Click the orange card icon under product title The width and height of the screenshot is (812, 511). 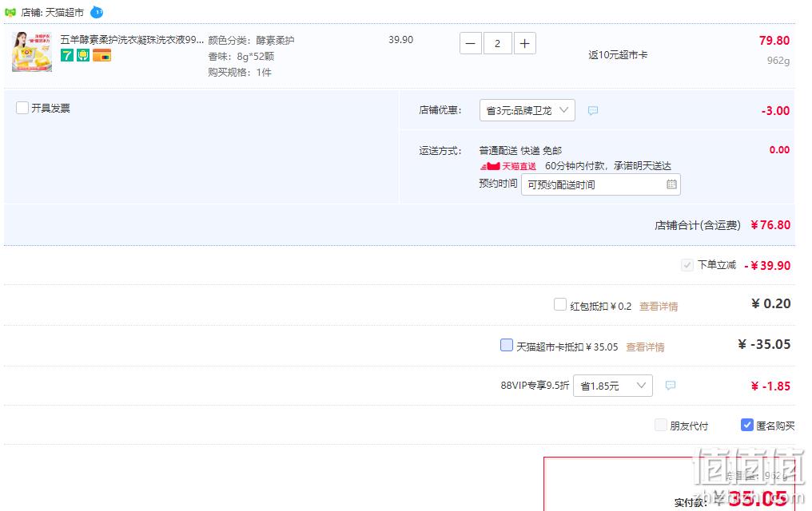(x=102, y=55)
